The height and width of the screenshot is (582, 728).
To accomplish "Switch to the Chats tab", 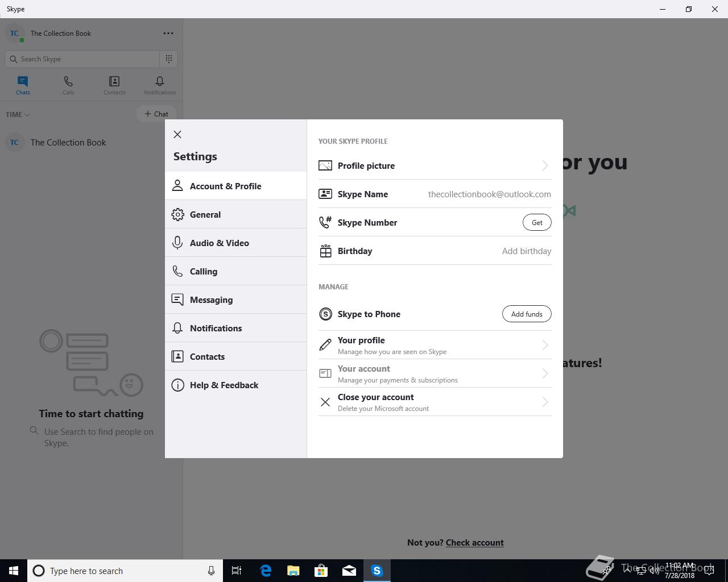I will 23,85.
